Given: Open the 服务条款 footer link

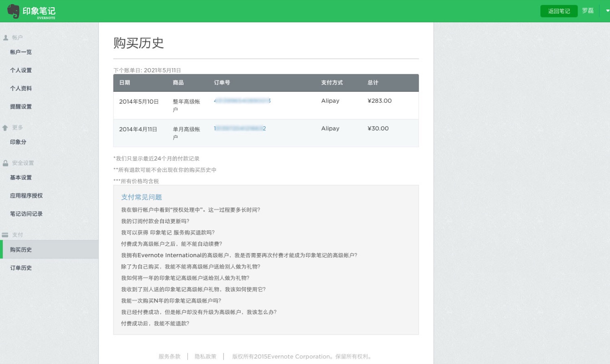Looking at the screenshot, I should [x=170, y=357].
